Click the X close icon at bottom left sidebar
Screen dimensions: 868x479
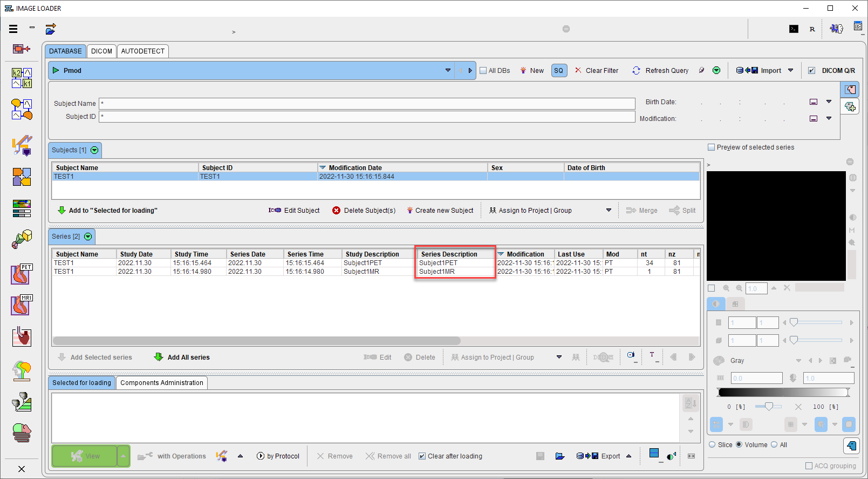tap(22, 469)
